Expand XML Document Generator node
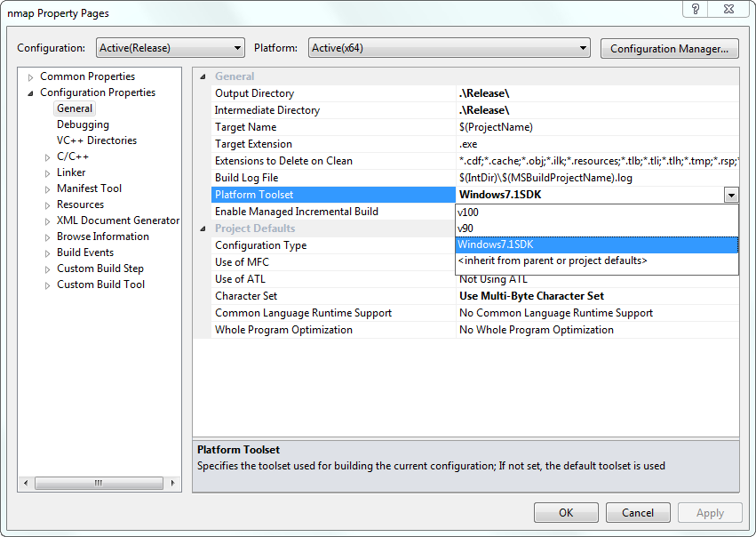756x537 pixels. (x=47, y=221)
